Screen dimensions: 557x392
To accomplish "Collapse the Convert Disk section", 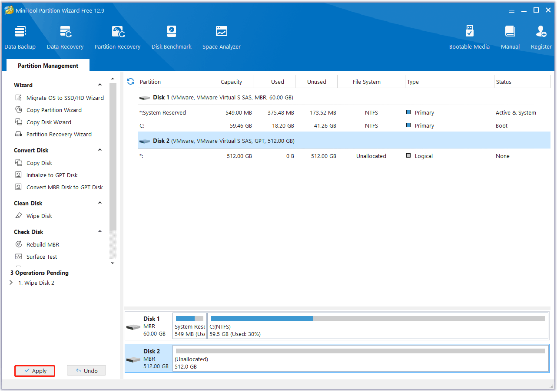I will tap(99, 150).
